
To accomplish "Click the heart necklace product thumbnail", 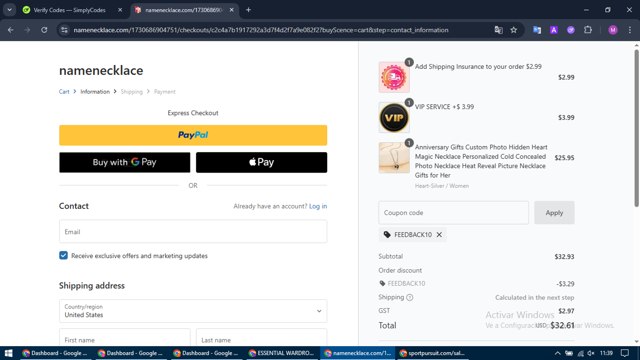I will point(394,158).
